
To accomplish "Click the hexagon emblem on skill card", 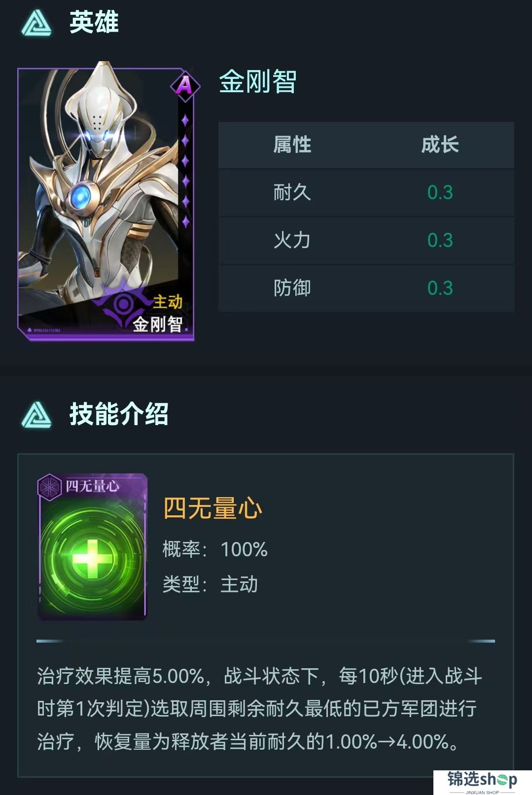I will [50, 487].
